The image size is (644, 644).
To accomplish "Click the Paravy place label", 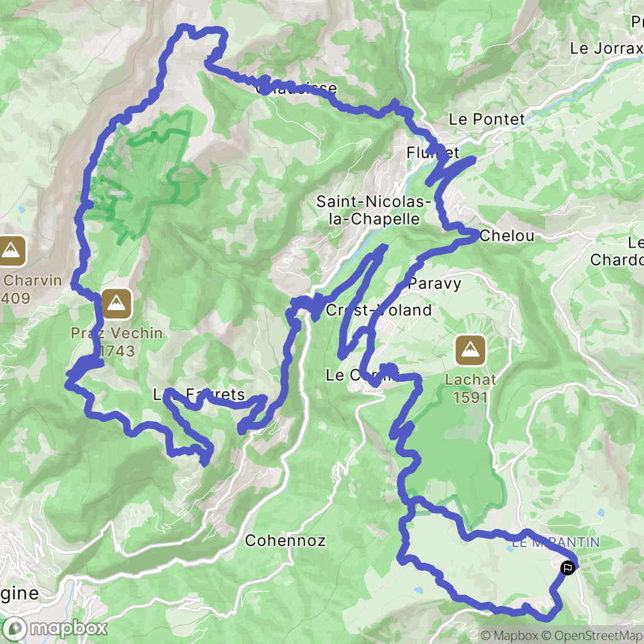I will 435,284.
